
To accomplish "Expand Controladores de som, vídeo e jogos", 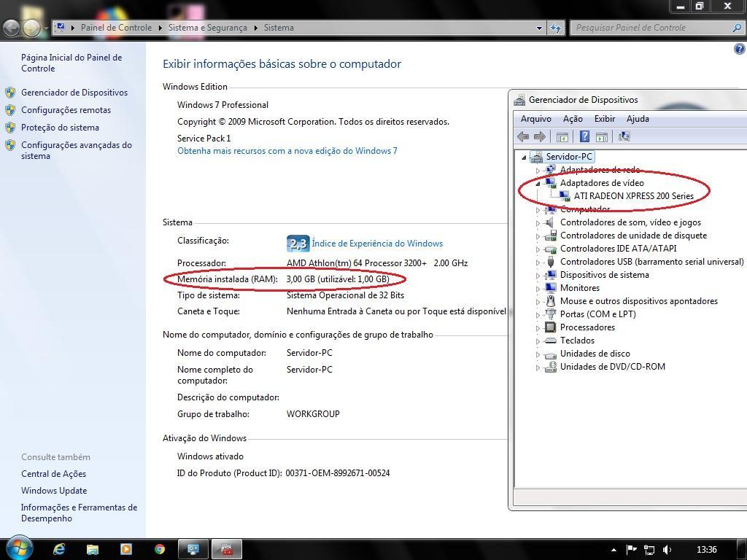I will (538, 223).
